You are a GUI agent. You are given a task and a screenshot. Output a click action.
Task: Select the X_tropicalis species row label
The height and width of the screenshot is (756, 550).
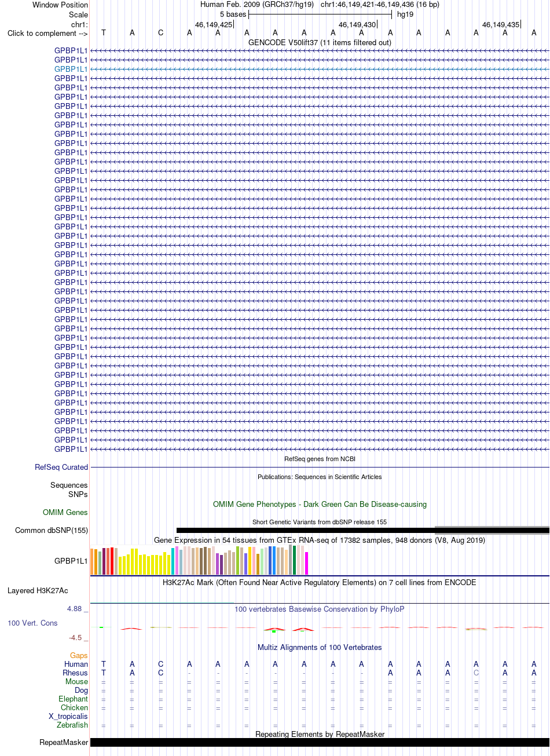click(x=68, y=716)
